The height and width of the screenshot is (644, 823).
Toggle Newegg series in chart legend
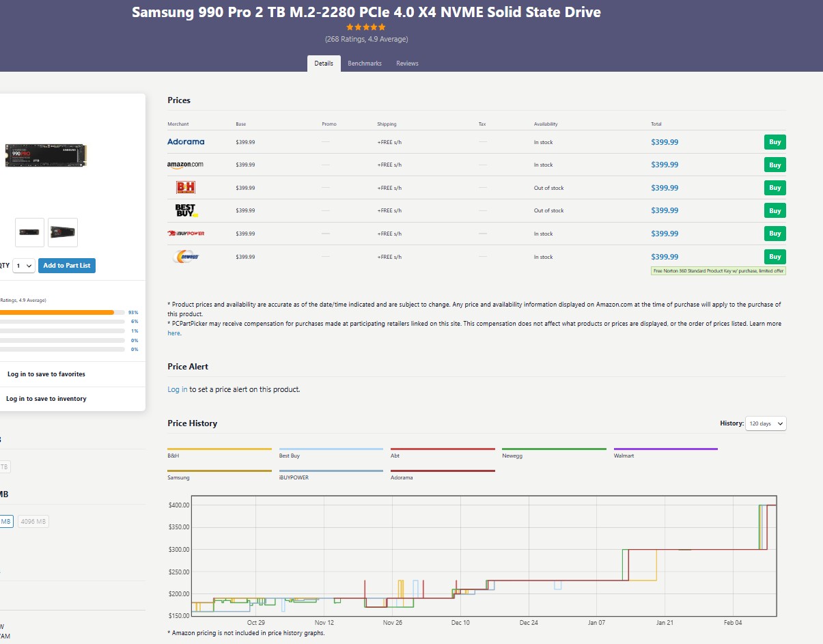click(x=554, y=453)
